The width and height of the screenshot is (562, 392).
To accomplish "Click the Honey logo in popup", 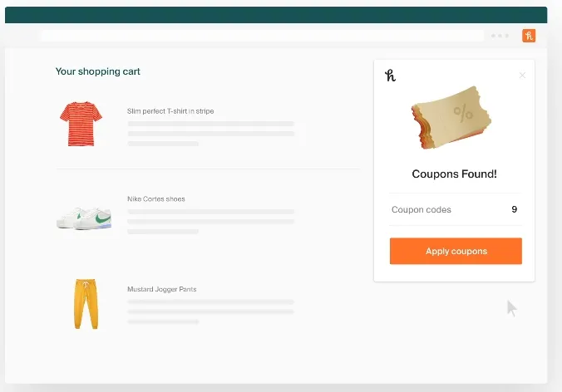I will click(x=390, y=76).
